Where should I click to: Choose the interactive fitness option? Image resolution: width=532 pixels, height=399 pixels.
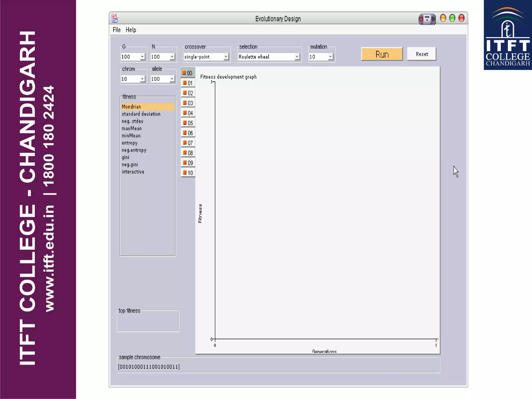(x=133, y=172)
